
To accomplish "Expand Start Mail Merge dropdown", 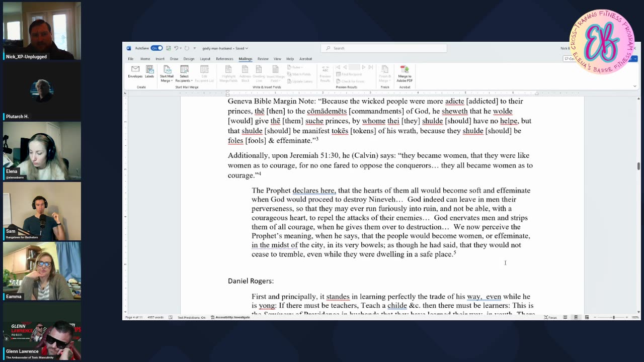I will (x=167, y=74).
